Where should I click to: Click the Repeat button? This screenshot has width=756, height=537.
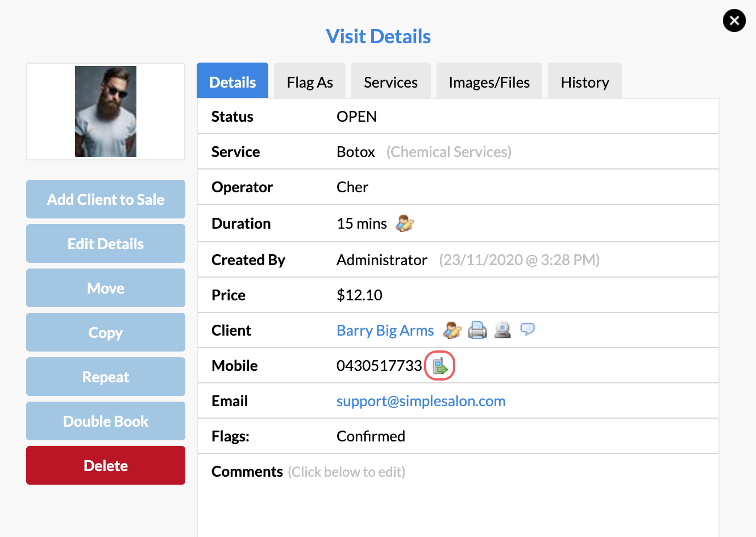click(105, 377)
